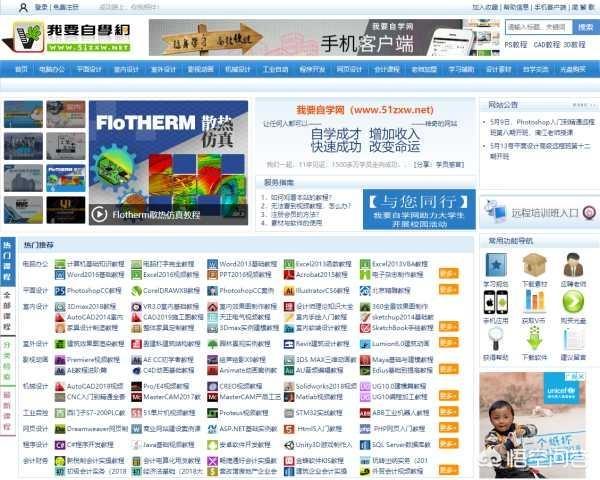Click the orange more button in 程序设计 row
600x480 pixels.
[x=448, y=443]
